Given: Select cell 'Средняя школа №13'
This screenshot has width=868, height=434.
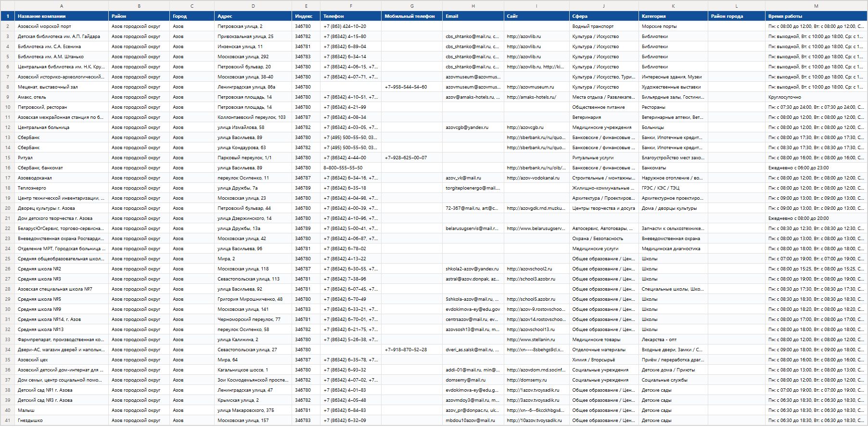Looking at the screenshot, I should [62, 330].
